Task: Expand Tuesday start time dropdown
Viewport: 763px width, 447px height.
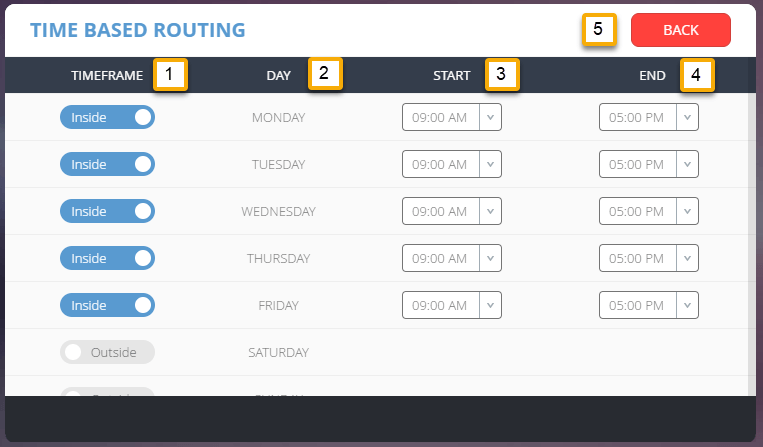Action: click(x=490, y=164)
